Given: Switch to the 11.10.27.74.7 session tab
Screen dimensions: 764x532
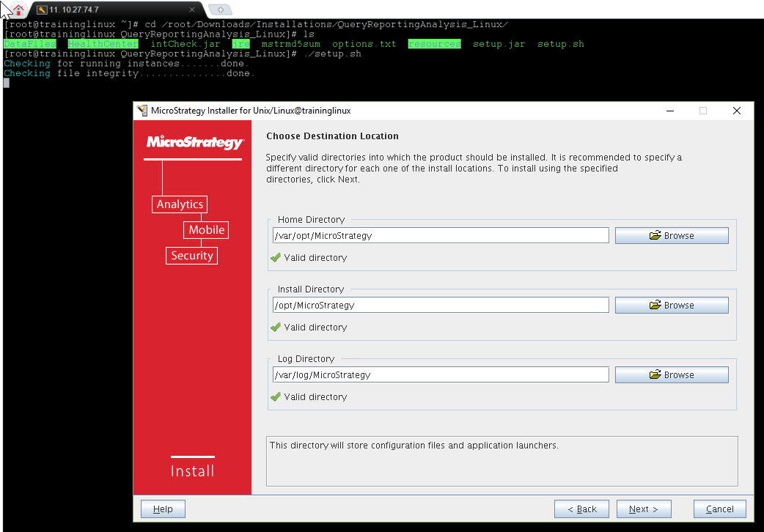Looking at the screenshot, I should click(x=110, y=10).
